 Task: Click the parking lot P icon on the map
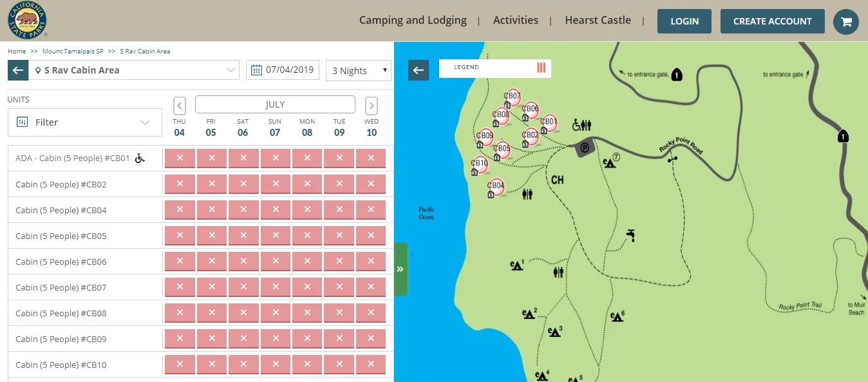point(585,148)
